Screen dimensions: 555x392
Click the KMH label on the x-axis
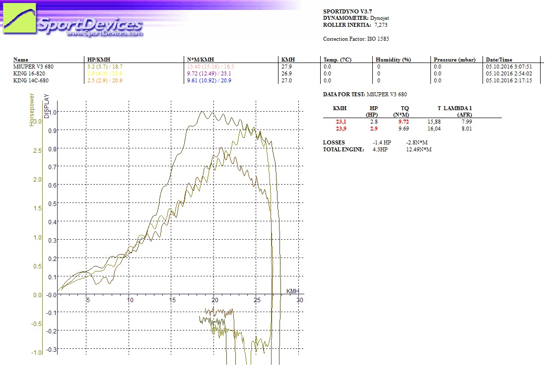pos(293,291)
